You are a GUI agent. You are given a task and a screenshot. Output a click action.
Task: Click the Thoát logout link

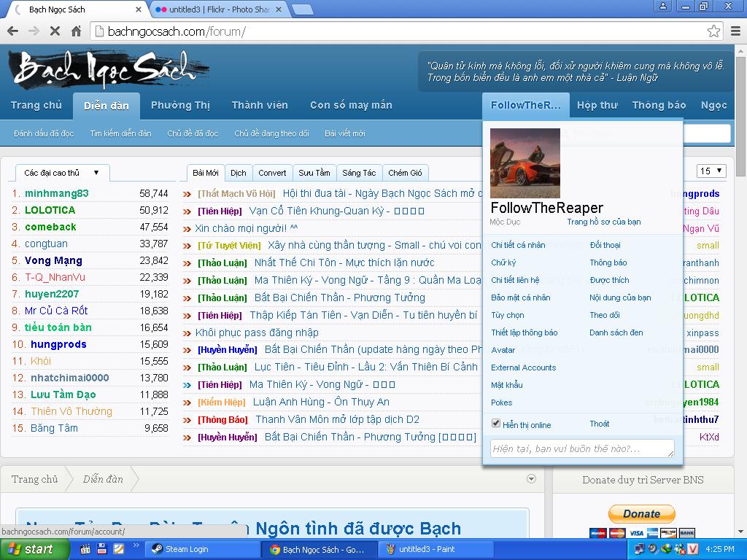[599, 424]
